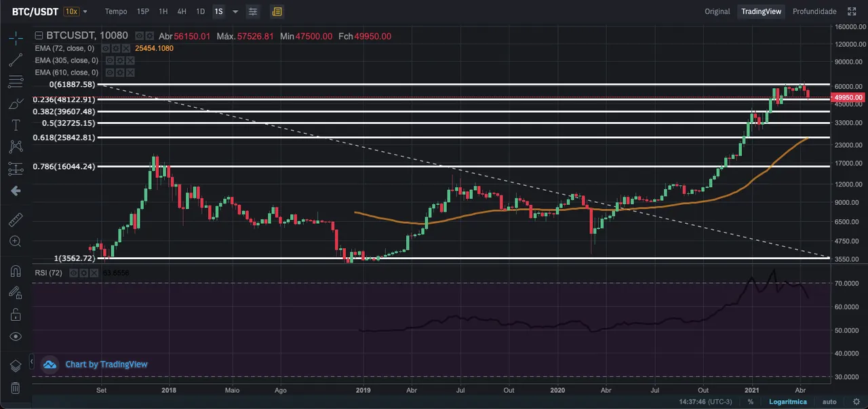Click the trash remove drawings icon
Screen dimensions: 868x409
tap(16, 388)
